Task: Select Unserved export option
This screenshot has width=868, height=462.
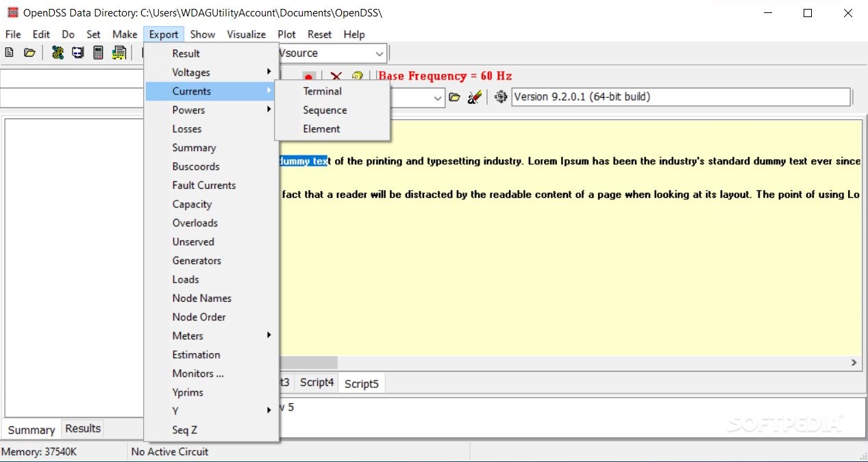Action: click(212, 242)
